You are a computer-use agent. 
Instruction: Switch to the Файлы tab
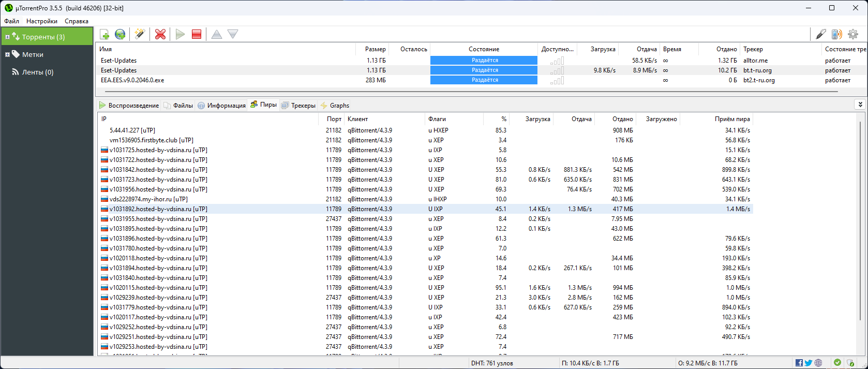178,105
